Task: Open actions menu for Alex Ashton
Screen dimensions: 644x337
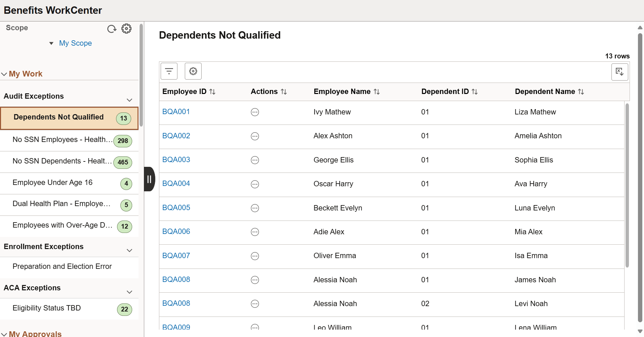Action: pos(255,136)
